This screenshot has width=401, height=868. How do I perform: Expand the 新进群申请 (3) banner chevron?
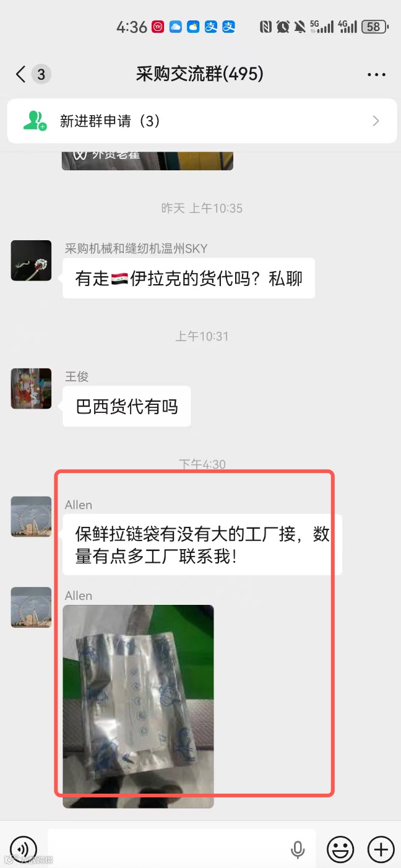(376, 121)
